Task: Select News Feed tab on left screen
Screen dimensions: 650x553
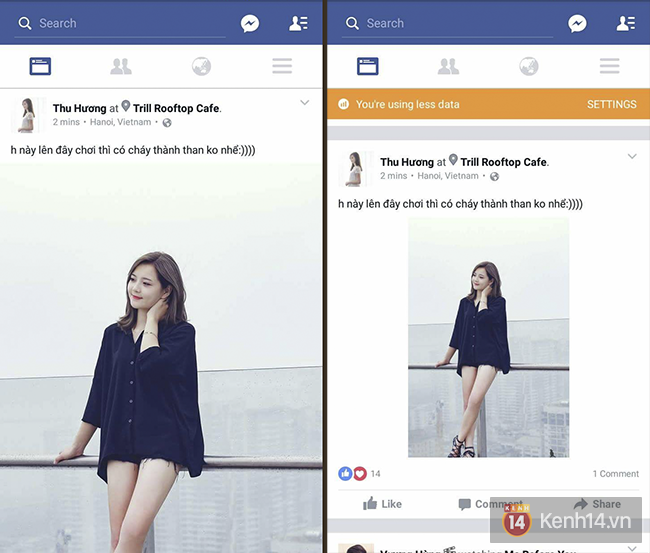Action: [40, 66]
